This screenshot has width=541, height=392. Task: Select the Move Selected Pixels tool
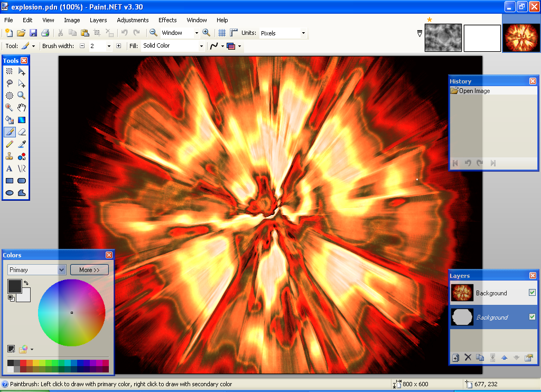[22, 71]
